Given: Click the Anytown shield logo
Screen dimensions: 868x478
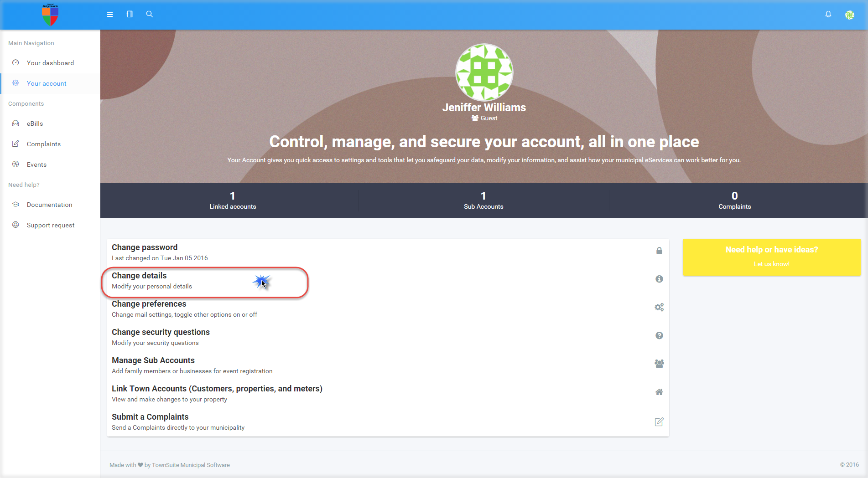Looking at the screenshot, I should 50,15.
